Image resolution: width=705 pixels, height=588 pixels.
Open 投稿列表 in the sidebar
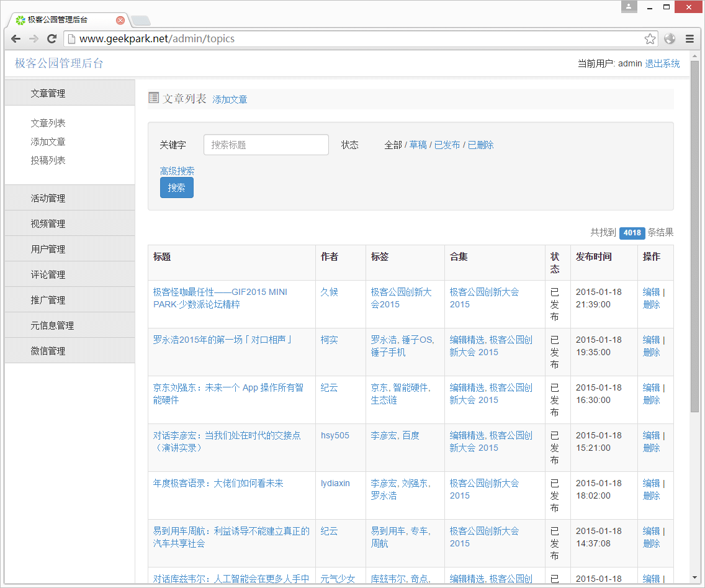48,160
